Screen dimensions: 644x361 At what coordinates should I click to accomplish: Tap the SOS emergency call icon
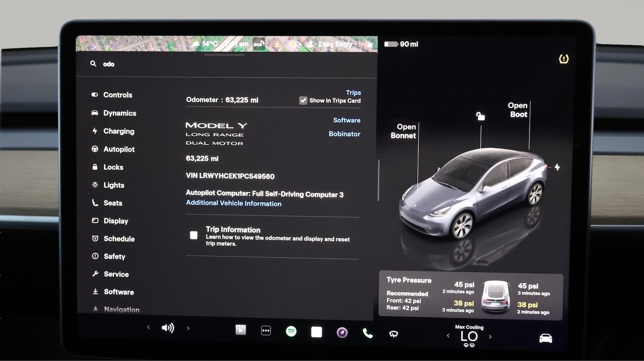[x=259, y=44]
